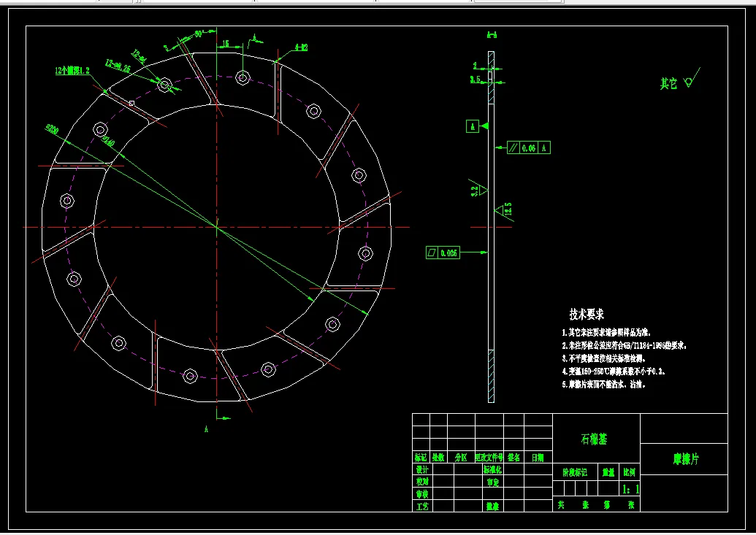Select the 4-R2 radius callout
The image size is (756, 535).
point(302,47)
